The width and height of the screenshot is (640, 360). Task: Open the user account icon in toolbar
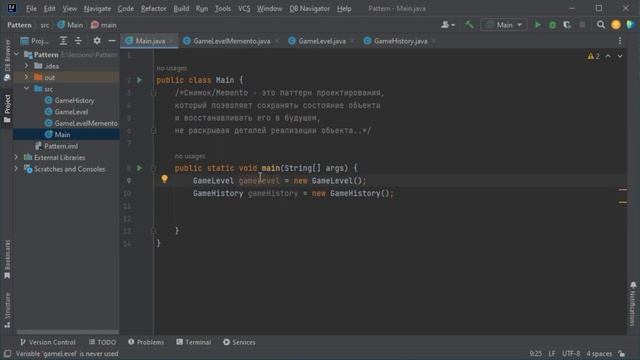point(448,25)
